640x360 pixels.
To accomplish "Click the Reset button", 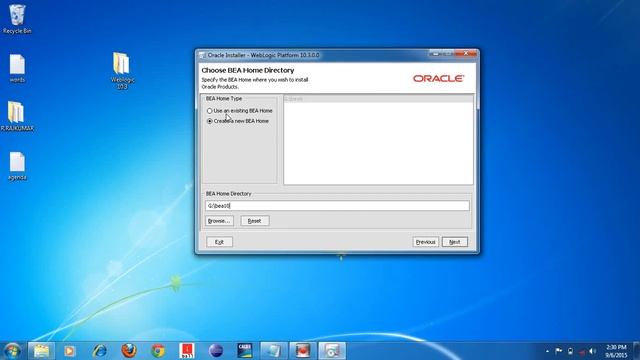I will coord(255,221).
